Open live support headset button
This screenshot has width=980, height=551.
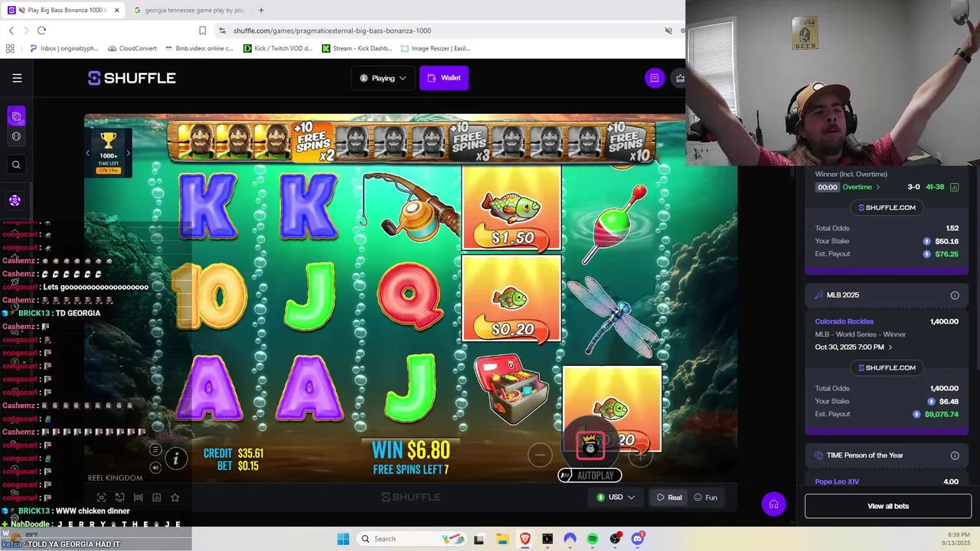773,504
